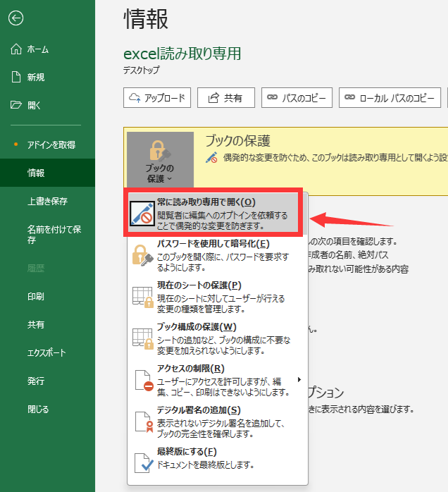The image size is (448, 492).
Task: Click the ブック構成の保護 grid lock icon
Action: (143, 338)
